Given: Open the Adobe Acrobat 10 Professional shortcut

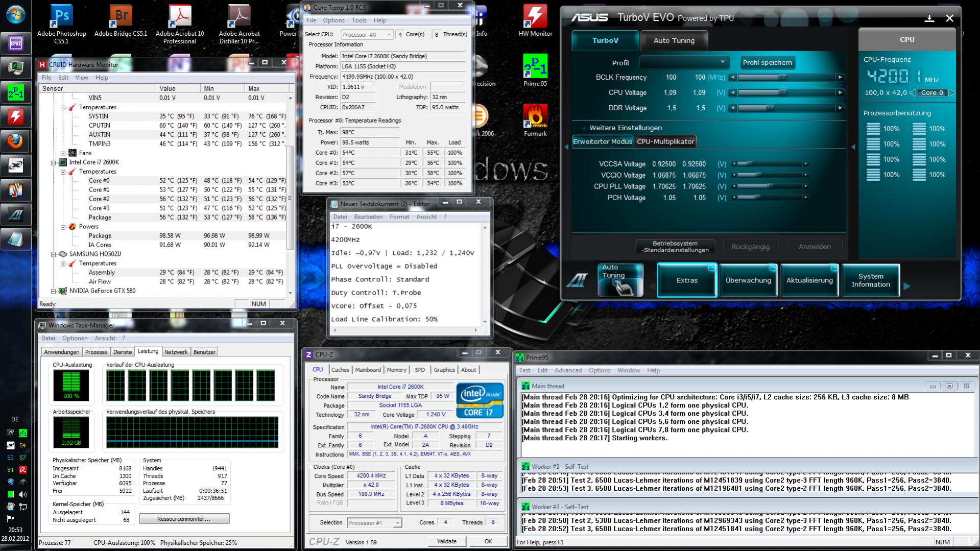Looking at the screenshot, I should click(180, 24).
